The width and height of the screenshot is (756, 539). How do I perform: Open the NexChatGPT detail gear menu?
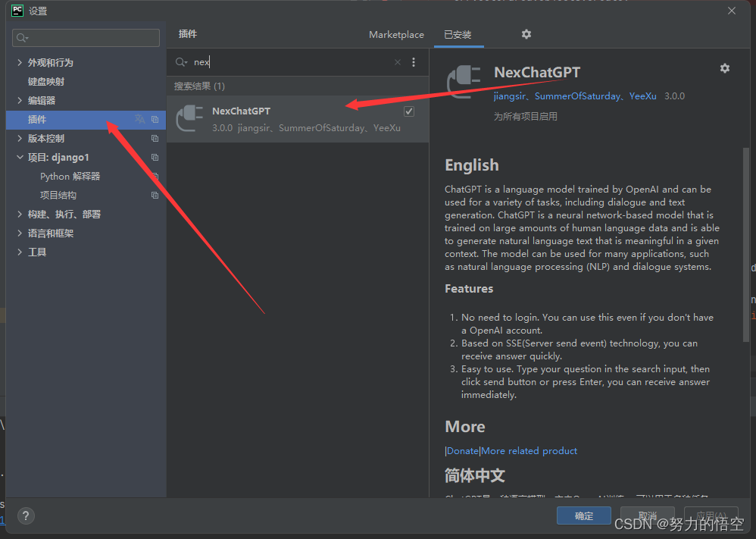pos(725,68)
